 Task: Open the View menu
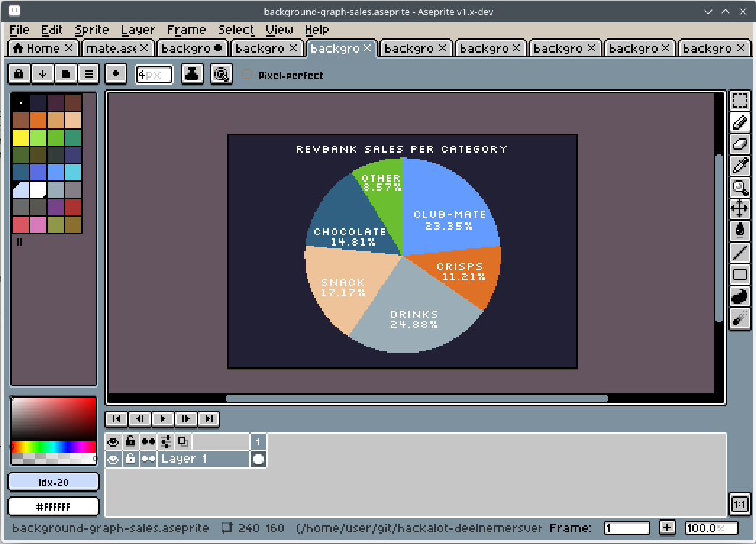click(x=280, y=30)
